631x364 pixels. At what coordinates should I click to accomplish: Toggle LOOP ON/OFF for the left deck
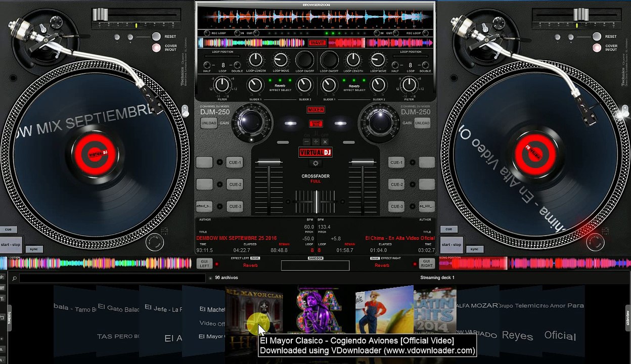pos(304,60)
